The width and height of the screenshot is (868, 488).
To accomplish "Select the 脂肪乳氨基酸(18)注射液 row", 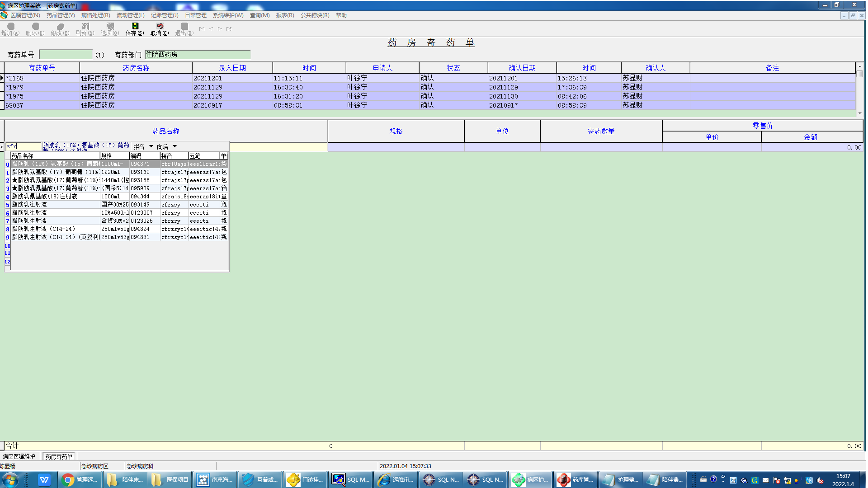I will pyautogui.click(x=45, y=197).
